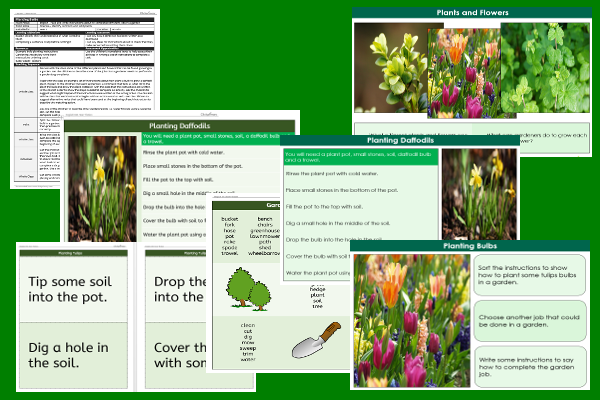
Task: Click the word 'greenhouse' on word mat
Action: click(265, 231)
